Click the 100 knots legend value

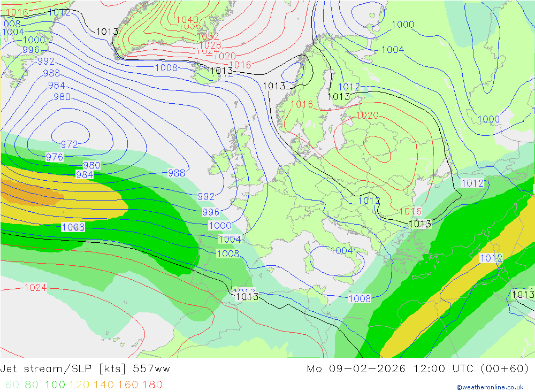55,385
